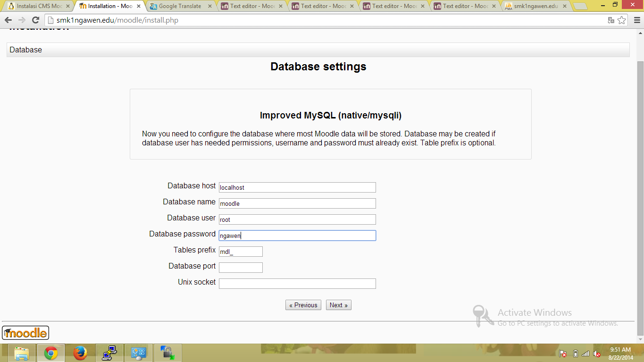
Task: Launch Firefox from the taskbar
Action: [80, 353]
